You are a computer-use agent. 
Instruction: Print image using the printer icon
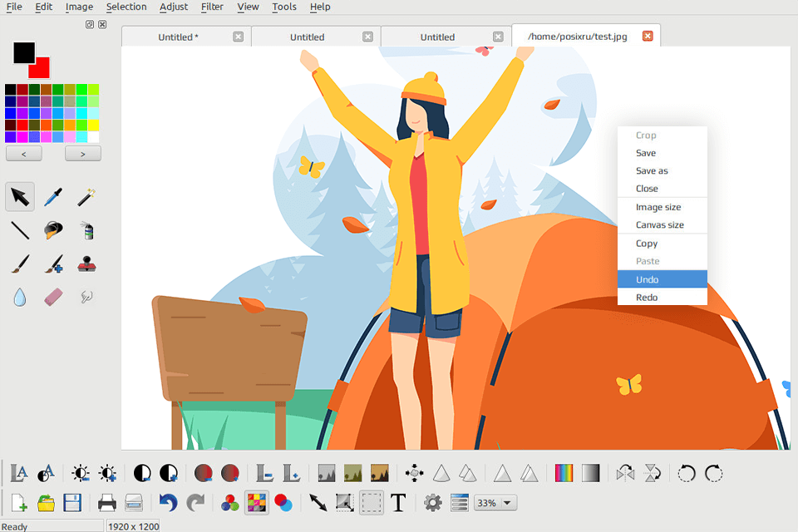(x=107, y=503)
